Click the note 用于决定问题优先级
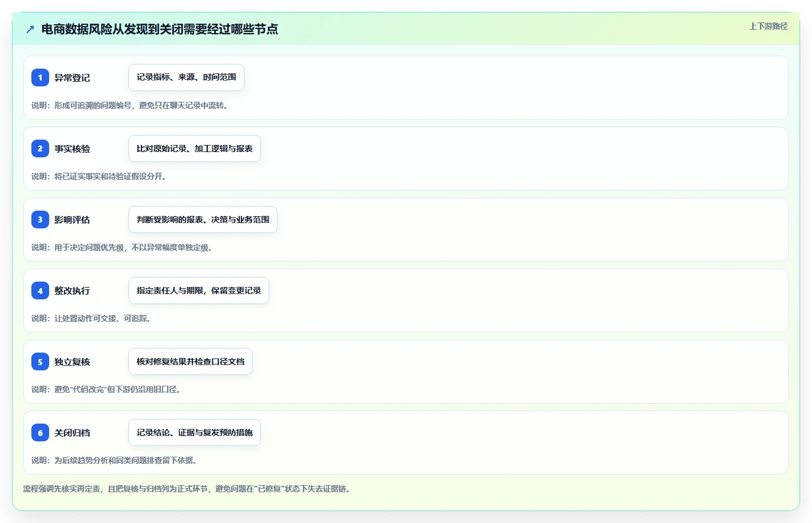Viewport: 812px width, 523px height. 122,247
